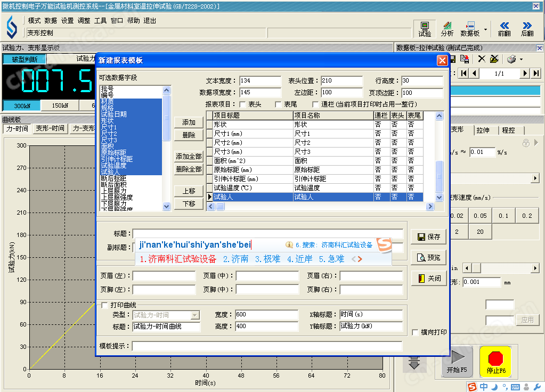Viewport: 545px width, 392px height.
Task: Click the 添加全部 button
Action: pyautogui.click(x=189, y=157)
